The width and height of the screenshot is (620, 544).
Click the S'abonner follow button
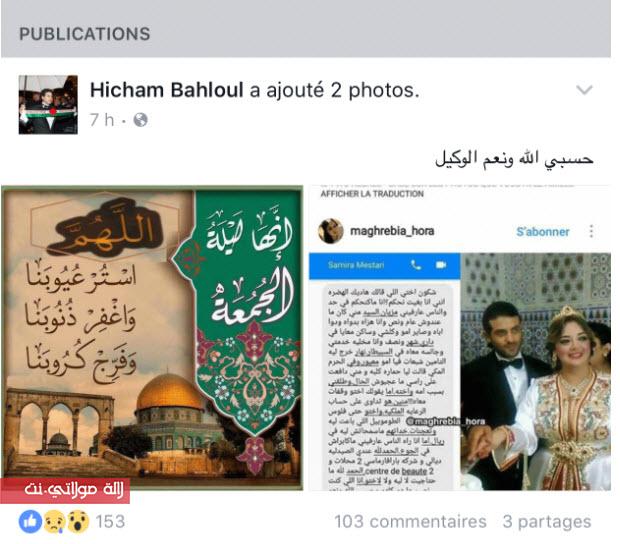(x=542, y=232)
